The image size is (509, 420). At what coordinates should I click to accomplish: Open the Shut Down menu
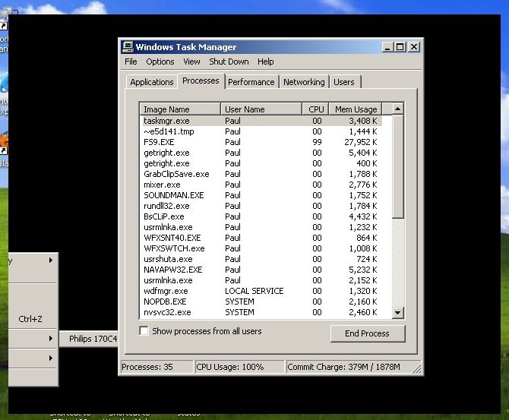[x=229, y=62]
